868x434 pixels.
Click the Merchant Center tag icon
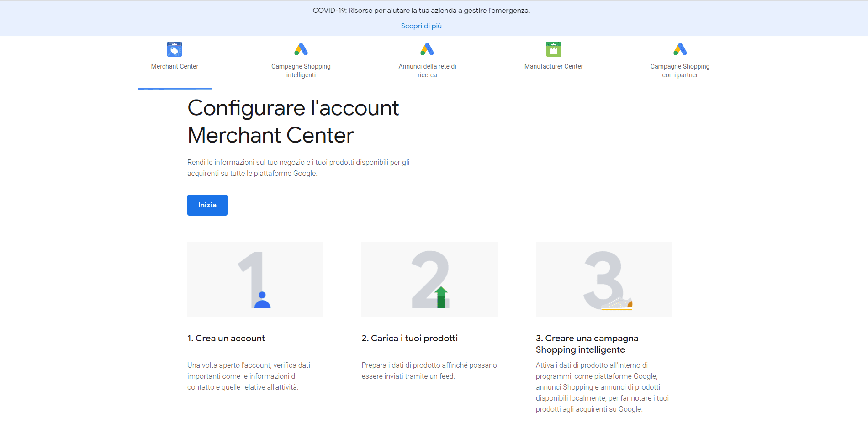(175, 49)
